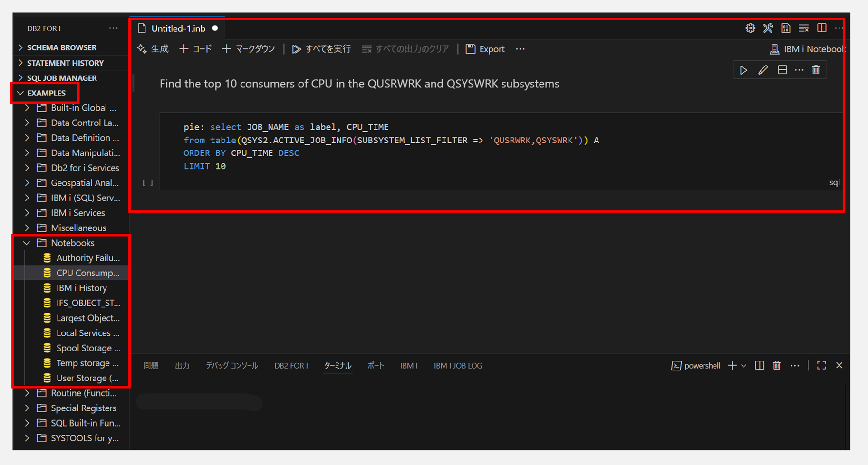This screenshot has height=465, width=868.
Task: Expand the STATEMENT HISTORY section
Action: [x=71, y=63]
